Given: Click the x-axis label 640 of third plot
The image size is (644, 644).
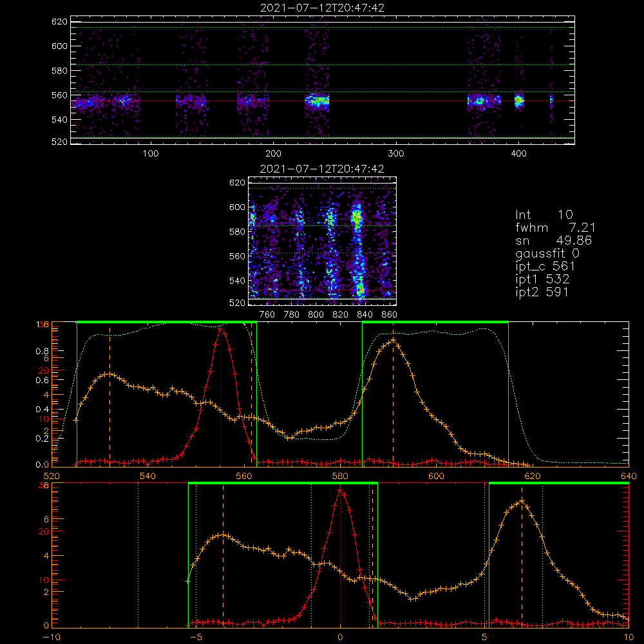Looking at the screenshot, I should [x=629, y=476].
